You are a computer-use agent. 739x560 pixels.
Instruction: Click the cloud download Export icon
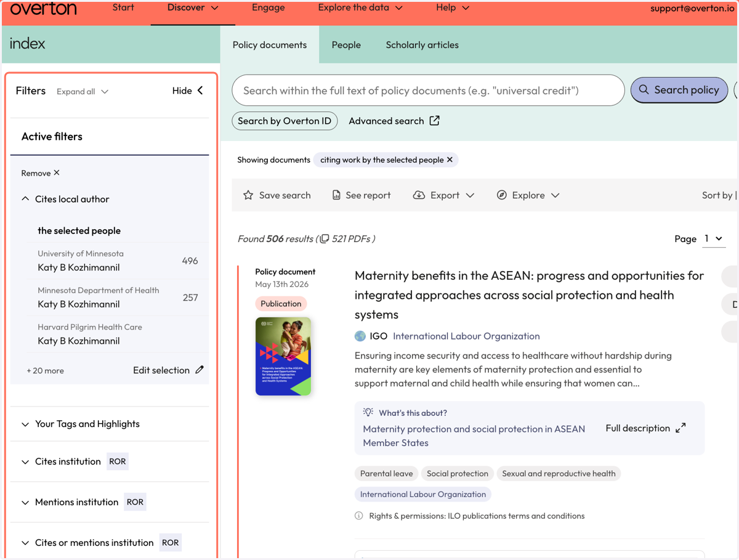419,195
